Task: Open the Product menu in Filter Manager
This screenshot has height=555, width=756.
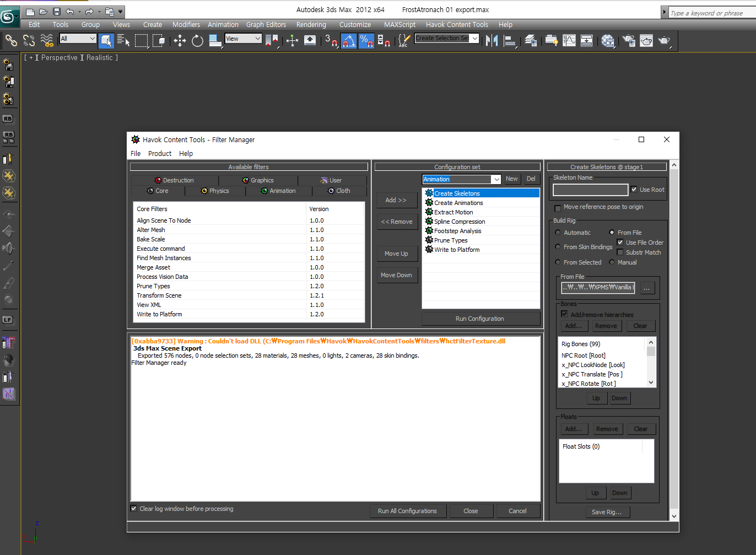Action: click(x=160, y=154)
